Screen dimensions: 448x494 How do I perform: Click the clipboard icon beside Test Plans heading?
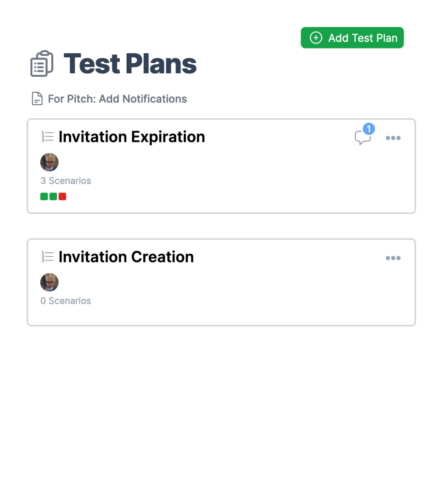click(42, 63)
